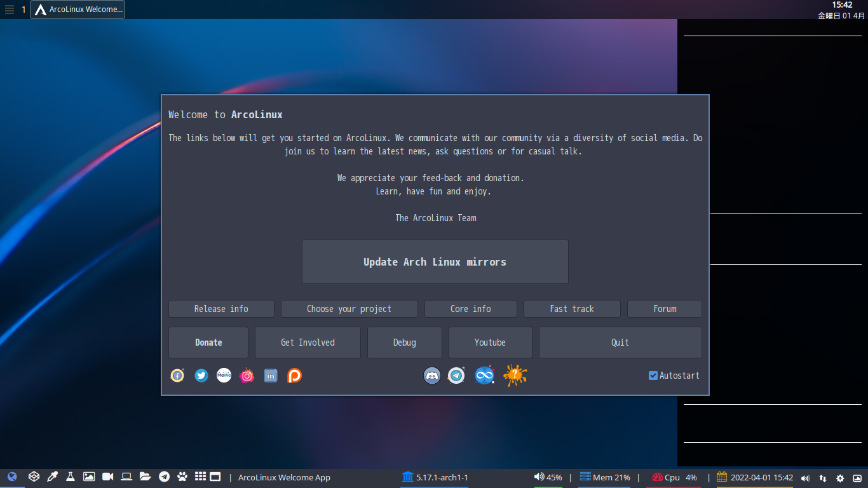Click the Donate button

click(x=208, y=342)
